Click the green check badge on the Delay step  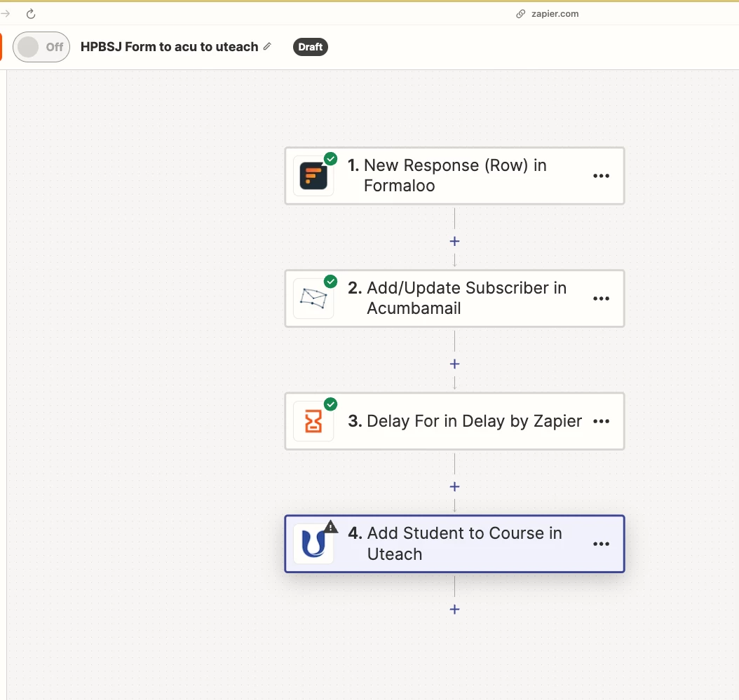tap(331, 404)
